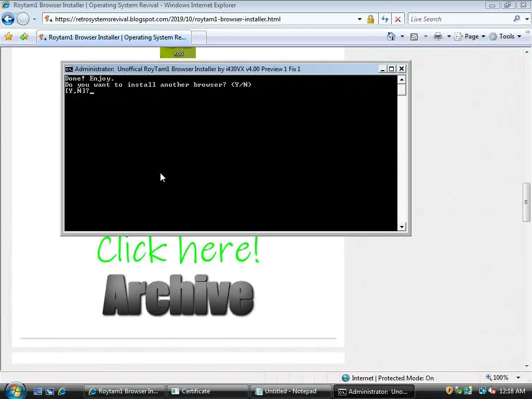Expand the feeds dropdown arrow
This screenshot has height=399, width=532.
point(425,36)
